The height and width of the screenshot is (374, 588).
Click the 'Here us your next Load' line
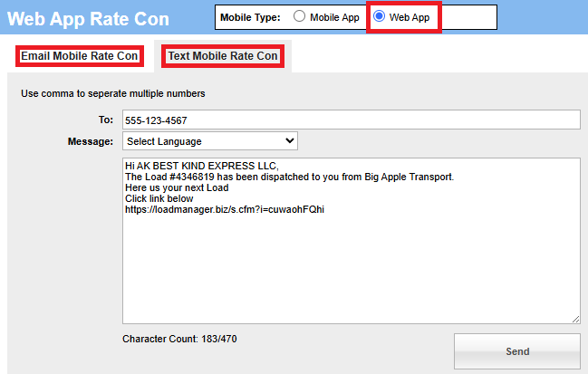[x=177, y=187]
